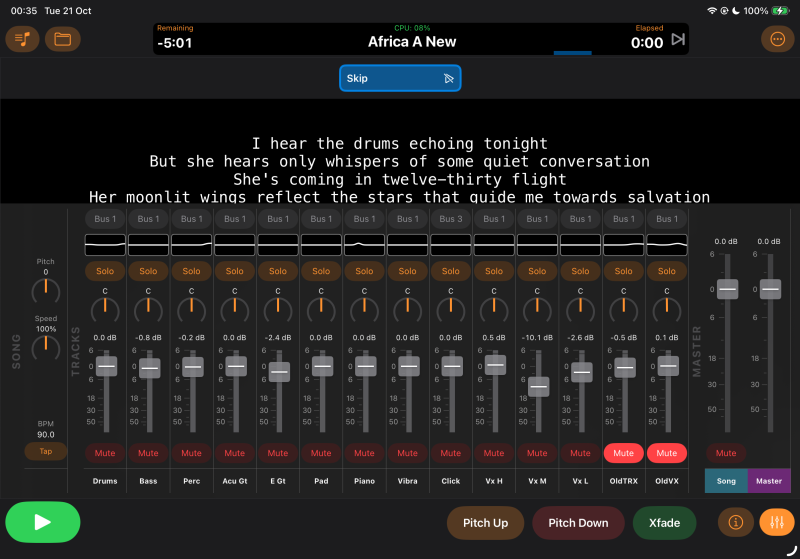Open the folder library icon
The width and height of the screenshot is (800, 559).
point(63,39)
